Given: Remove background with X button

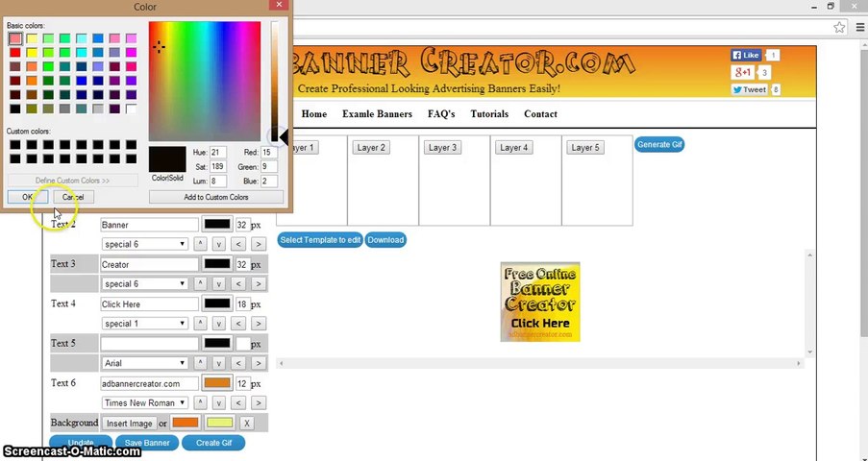Looking at the screenshot, I should click(x=247, y=424).
